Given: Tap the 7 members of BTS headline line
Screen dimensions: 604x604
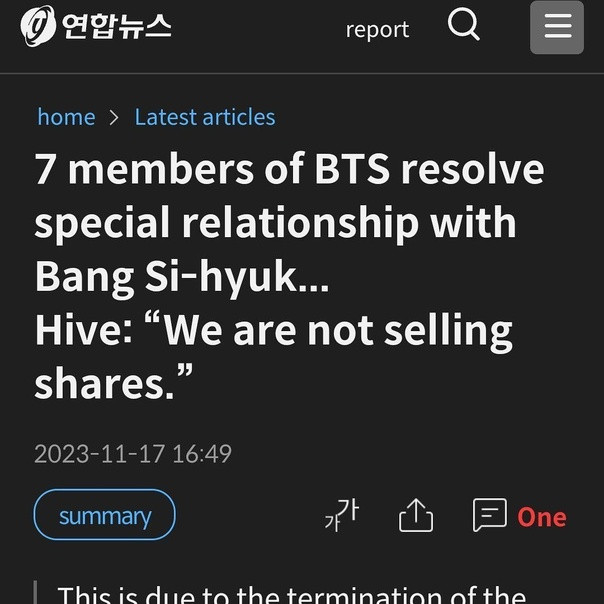Looking at the screenshot, I should tap(290, 169).
